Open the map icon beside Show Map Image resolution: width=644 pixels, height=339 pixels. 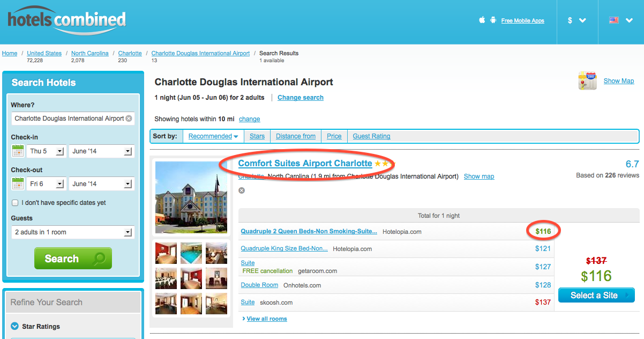pyautogui.click(x=588, y=81)
